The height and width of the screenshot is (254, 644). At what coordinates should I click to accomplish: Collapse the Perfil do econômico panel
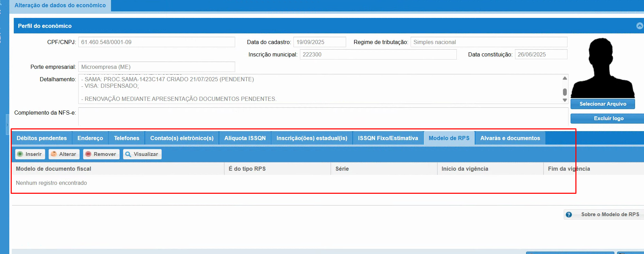[640, 26]
